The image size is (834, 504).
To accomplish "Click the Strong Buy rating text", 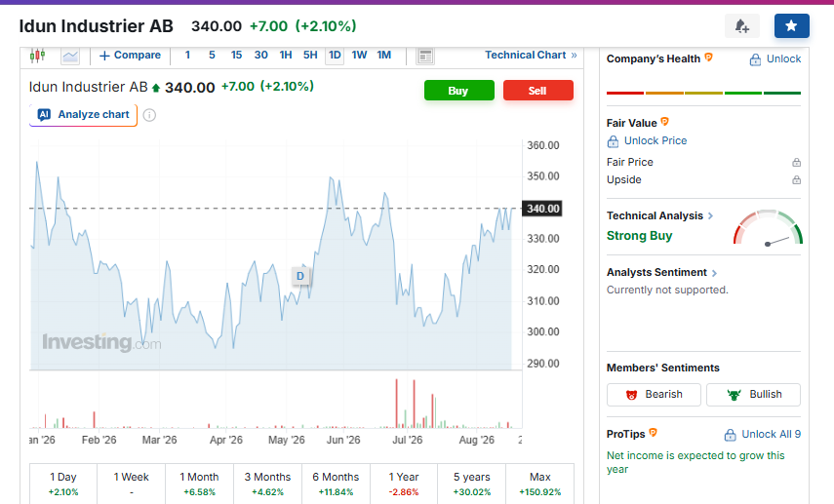I will (x=639, y=236).
